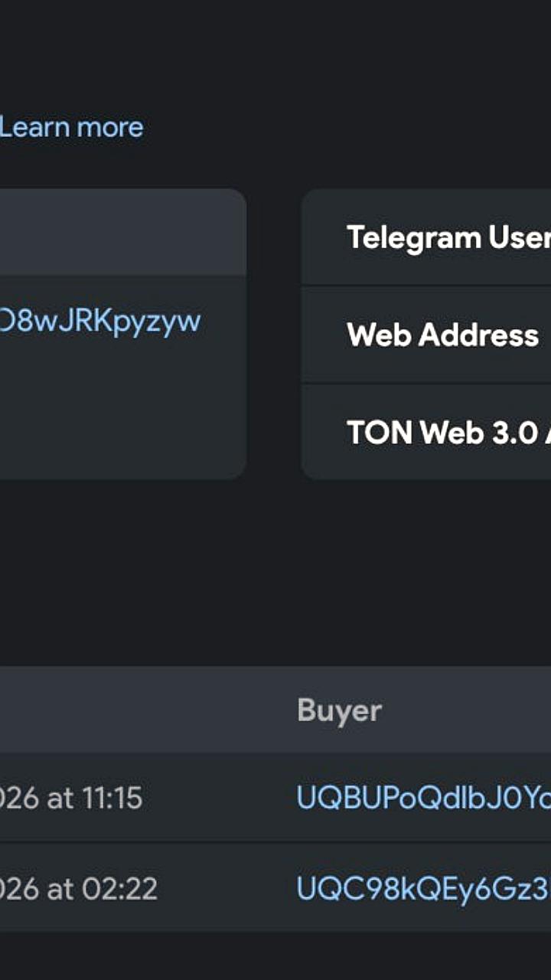Select the Telegram Username row
Screen dimensions: 551x980
click(444, 237)
